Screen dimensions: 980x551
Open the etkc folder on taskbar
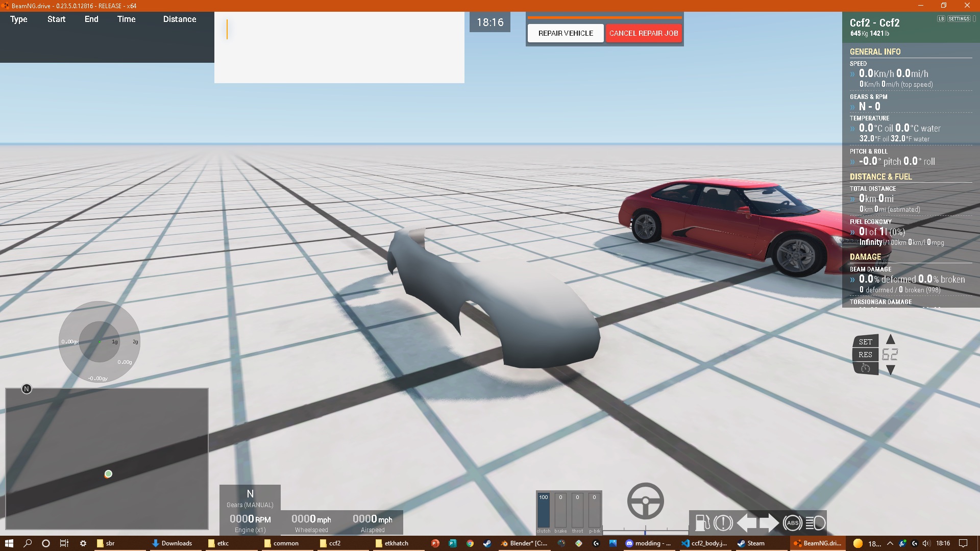point(232,543)
